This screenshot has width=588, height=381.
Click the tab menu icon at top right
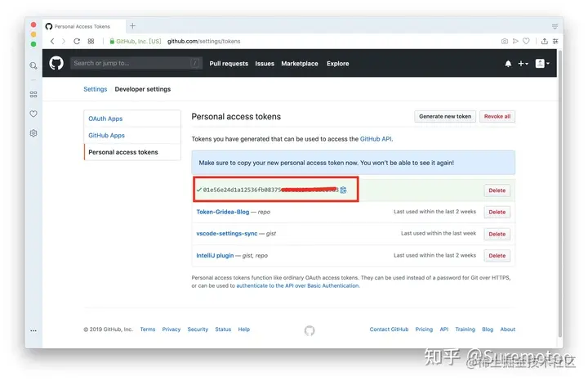point(555,26)
